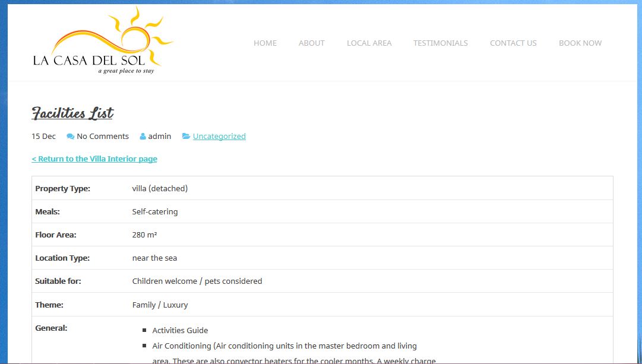Return to the Villa Interior page
642x364 pixels.
[94, 159]
